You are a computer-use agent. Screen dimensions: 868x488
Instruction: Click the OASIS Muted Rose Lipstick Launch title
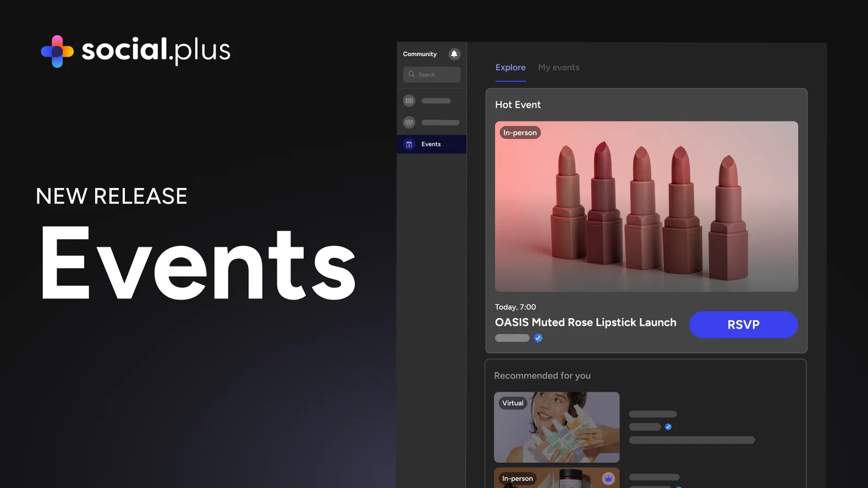(x=586, y=323)
